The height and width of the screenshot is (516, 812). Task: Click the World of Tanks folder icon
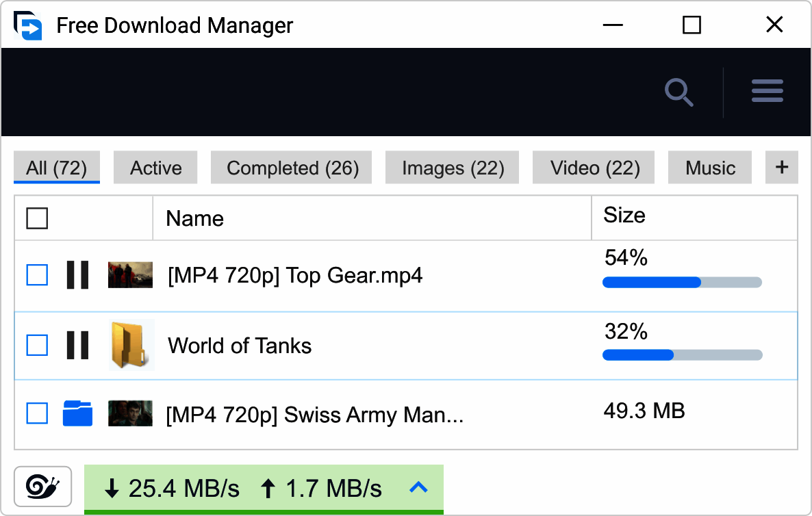pos(131,345)
